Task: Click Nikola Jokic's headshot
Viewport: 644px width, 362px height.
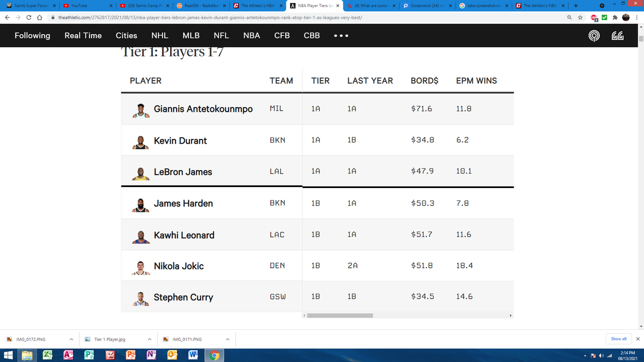Action: 141,267
